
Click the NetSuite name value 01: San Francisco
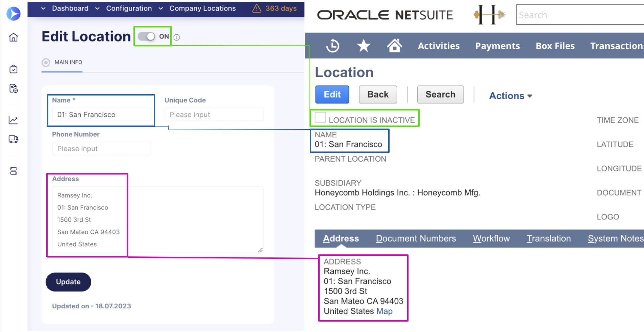348,144
